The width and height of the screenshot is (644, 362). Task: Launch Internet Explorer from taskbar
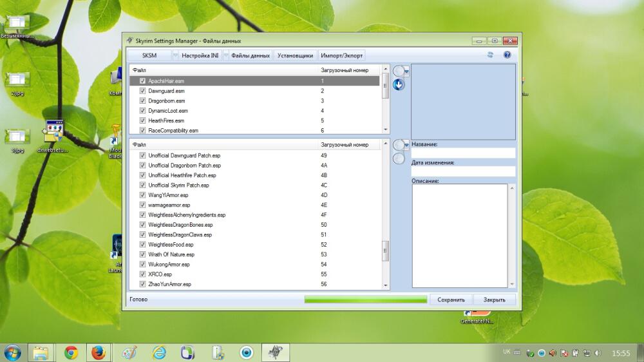pos(159,352)
